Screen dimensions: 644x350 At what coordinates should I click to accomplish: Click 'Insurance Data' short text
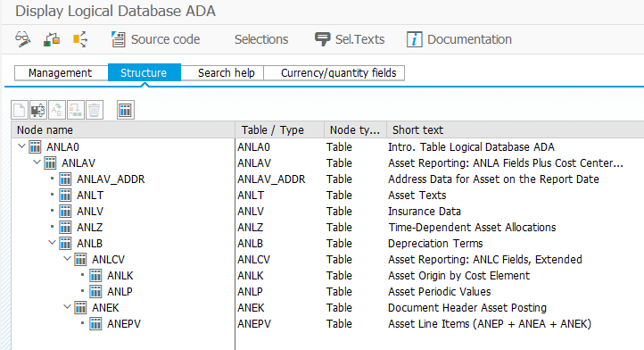pos(425,212)
